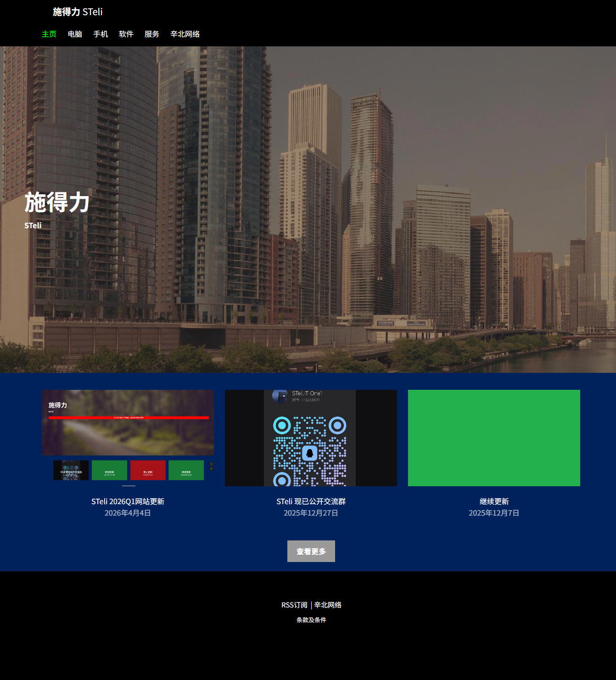
Task: Open the 软件 navigation link
Action: coord(126,34)
